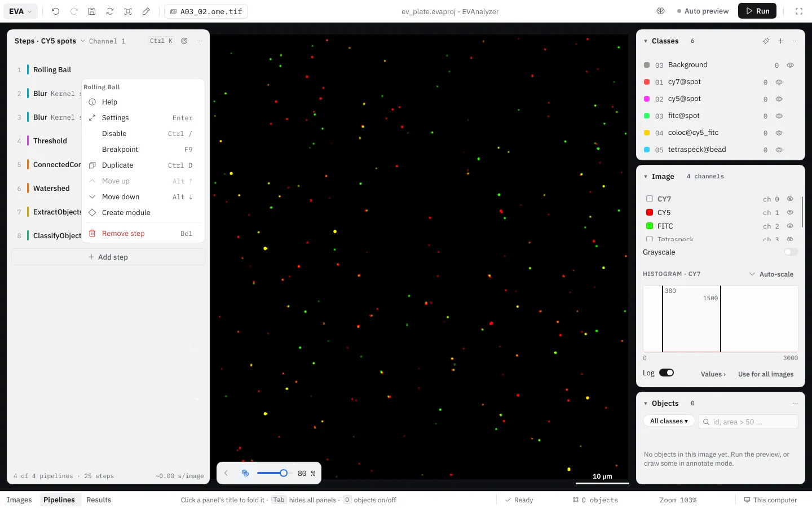The image size is (812, 508).
Task: Click the target icon in the Steps header
Action: (x=184, y=41)
